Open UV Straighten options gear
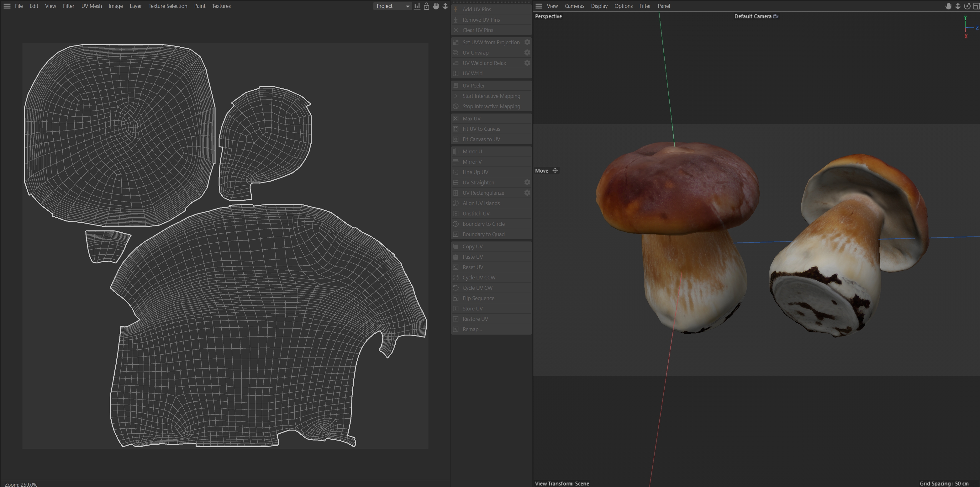 527,183
